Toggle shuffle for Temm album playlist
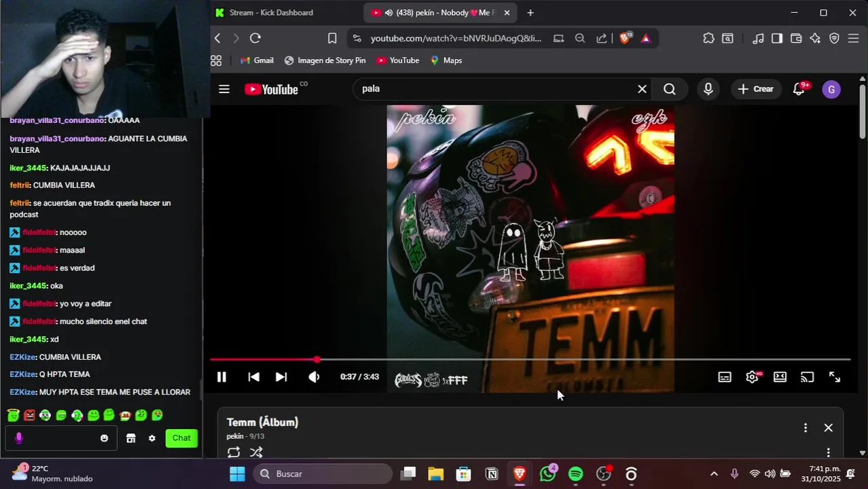Image resolution: width=868 pixels, height=489 pixels. click(x=256, y=452)
